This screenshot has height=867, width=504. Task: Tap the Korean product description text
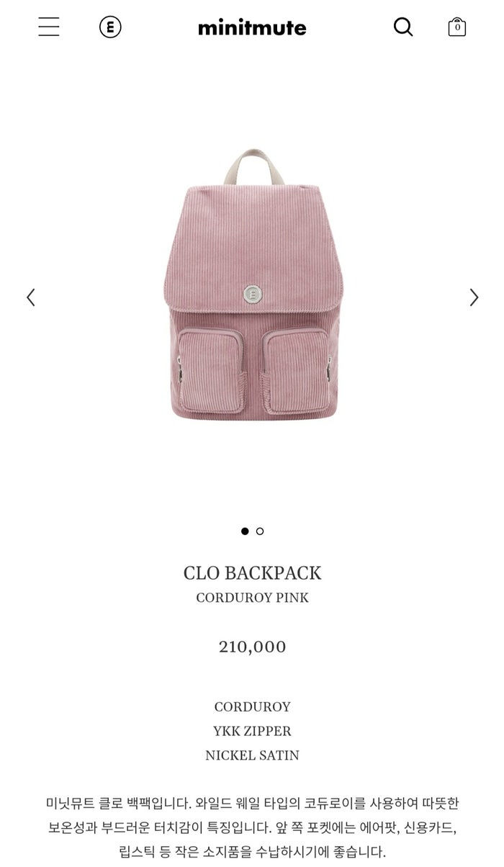pyautogui.click(x=252, y=827)
